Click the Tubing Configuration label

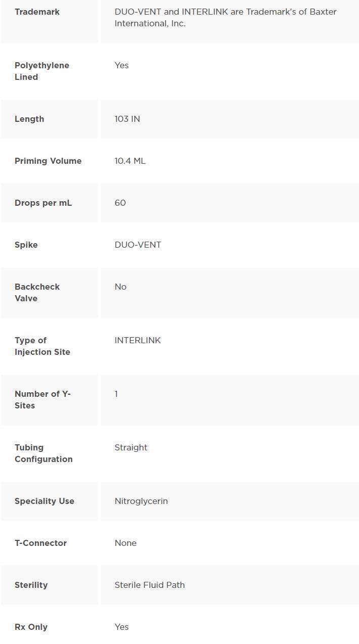[43, 453]
